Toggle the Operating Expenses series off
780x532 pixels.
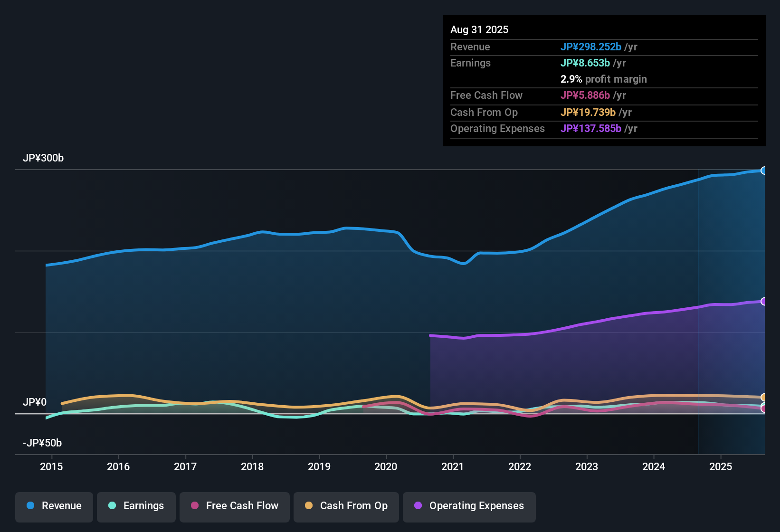tap(469, 506)
